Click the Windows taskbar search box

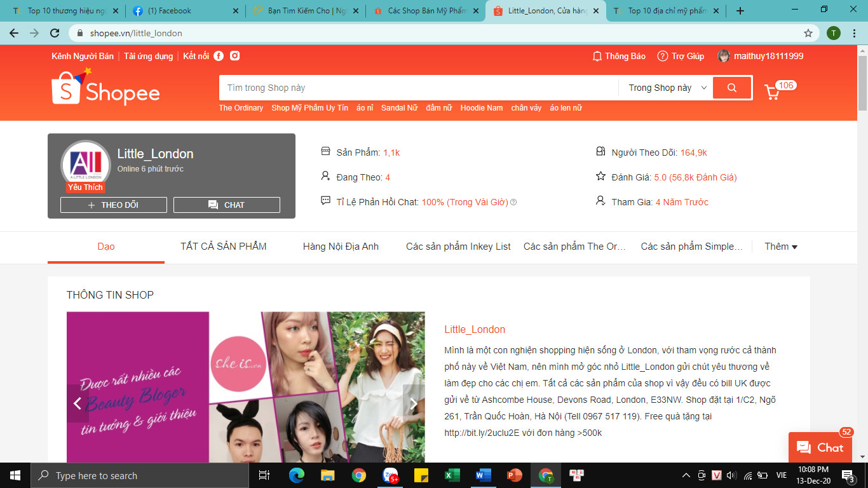click(140, 475)
